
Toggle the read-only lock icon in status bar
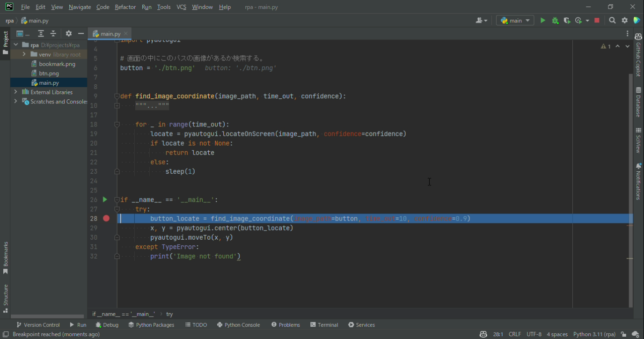[x=623, y=334]
